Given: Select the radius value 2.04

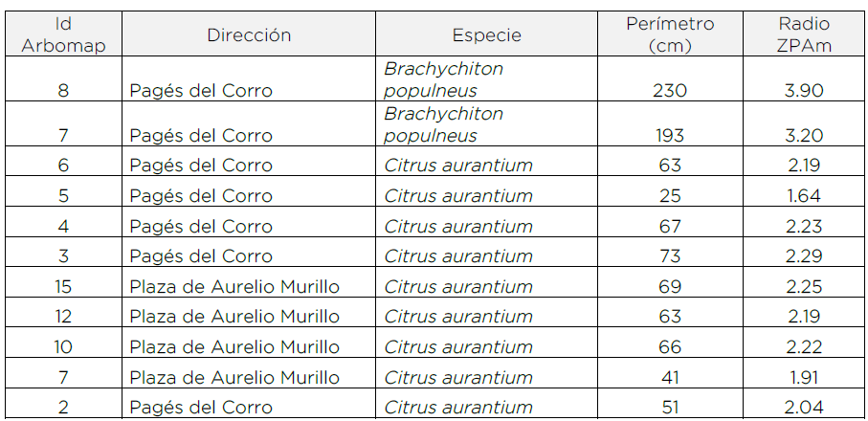Looking at the screenshot, I should click(804, 408).
